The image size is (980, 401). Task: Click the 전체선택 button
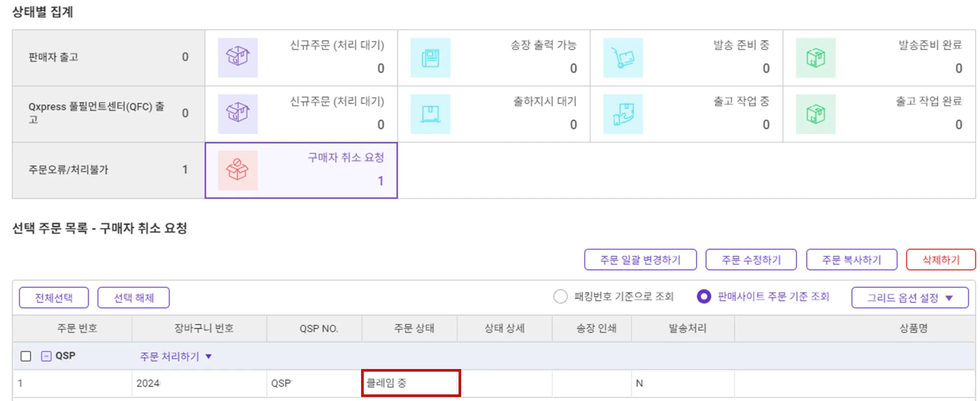click(x=54, y=298)
